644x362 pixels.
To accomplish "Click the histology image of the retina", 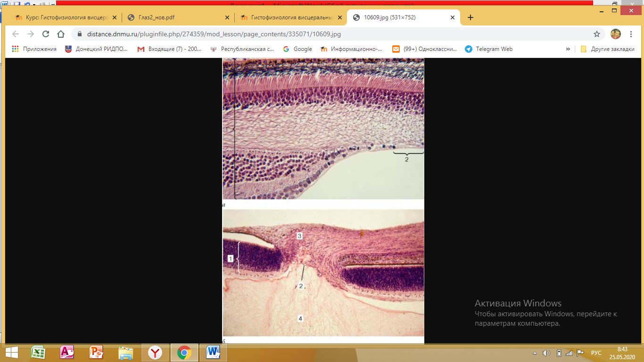I will [323, 200].
